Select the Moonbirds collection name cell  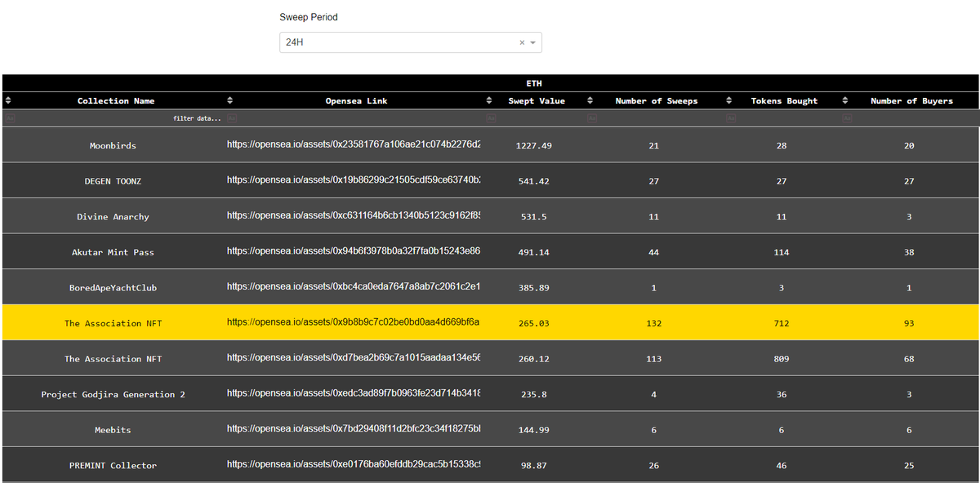[x=113, y=145]
